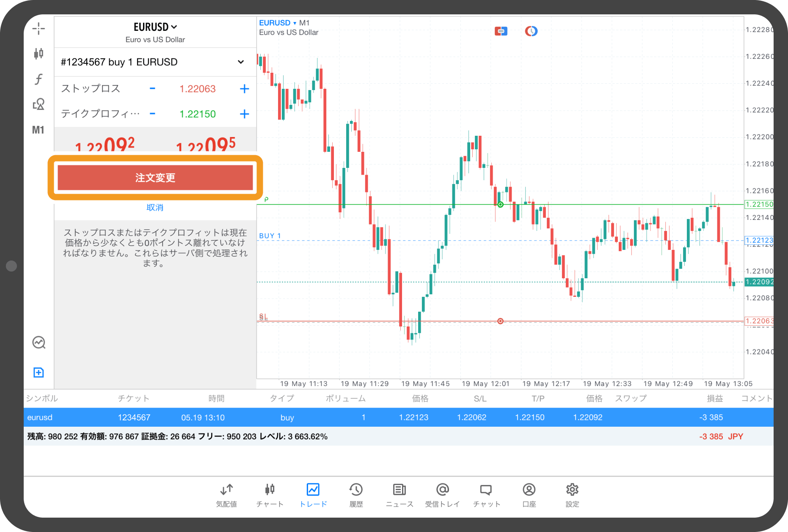Click the red 注文変更 button
This screenshot has width=788, height=532.
click(155, 178)
